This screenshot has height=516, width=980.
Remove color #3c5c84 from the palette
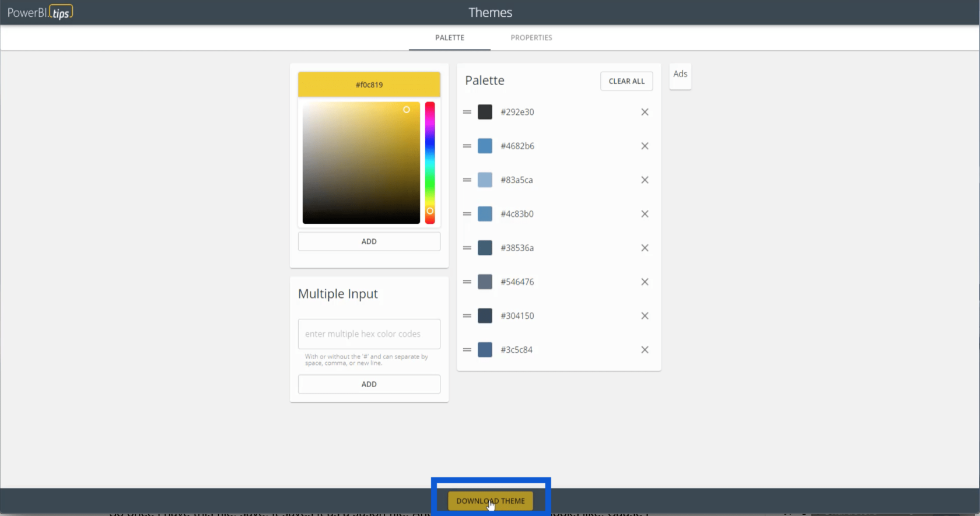(x=645, y=350)
